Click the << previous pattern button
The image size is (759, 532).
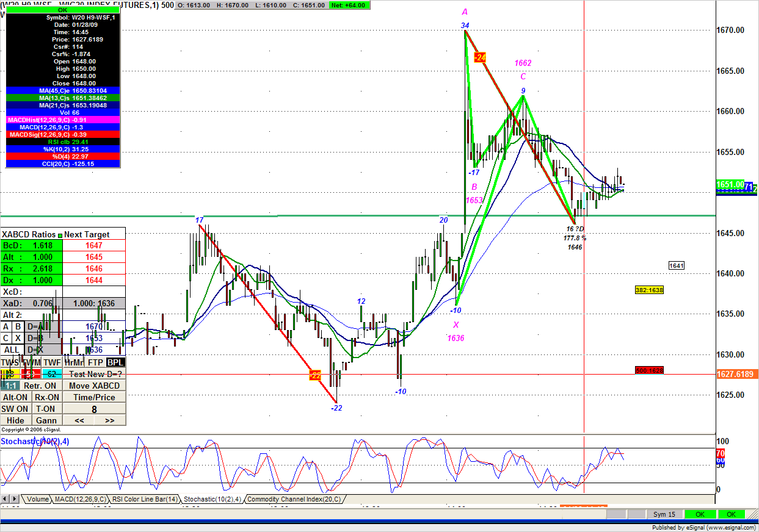[x=79, y=420]
